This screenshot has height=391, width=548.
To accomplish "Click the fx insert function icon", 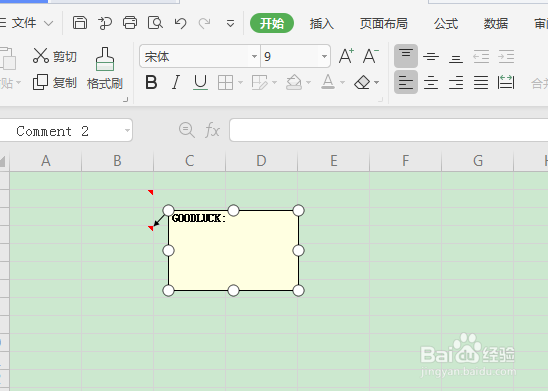I will click(x=212, y=130).
